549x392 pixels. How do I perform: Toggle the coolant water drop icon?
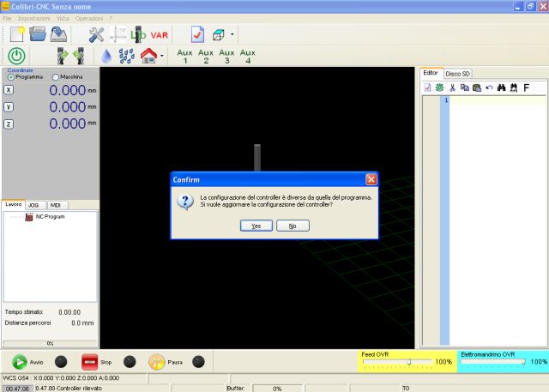point(106,56)
